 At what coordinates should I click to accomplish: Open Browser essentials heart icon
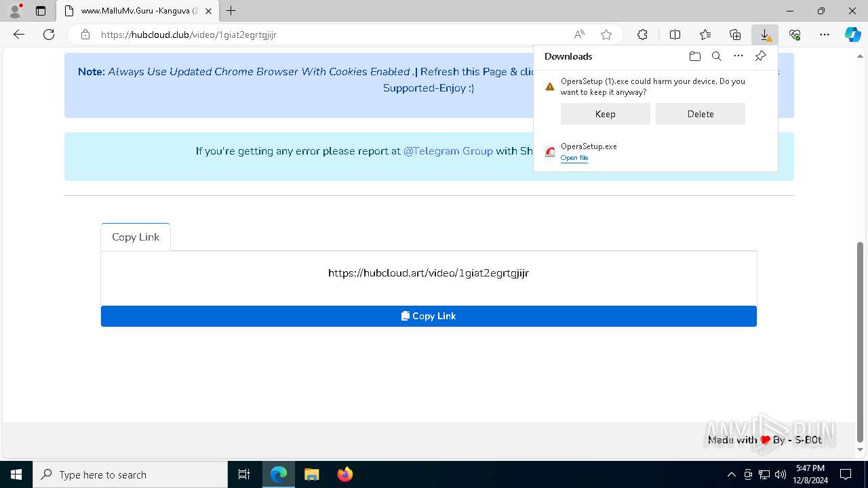pyautogui.click(x=795, y=35)
